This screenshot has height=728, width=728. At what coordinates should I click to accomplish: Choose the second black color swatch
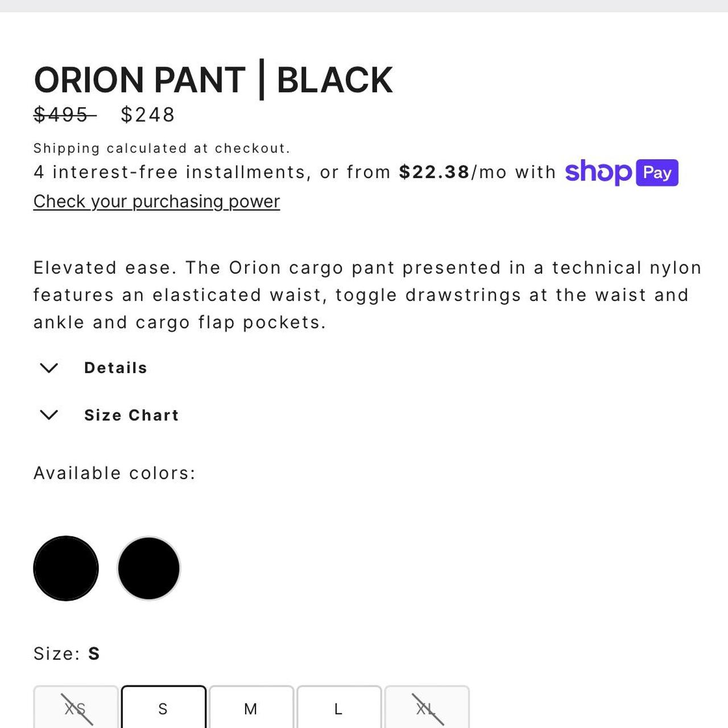click(x=148, y=568)
